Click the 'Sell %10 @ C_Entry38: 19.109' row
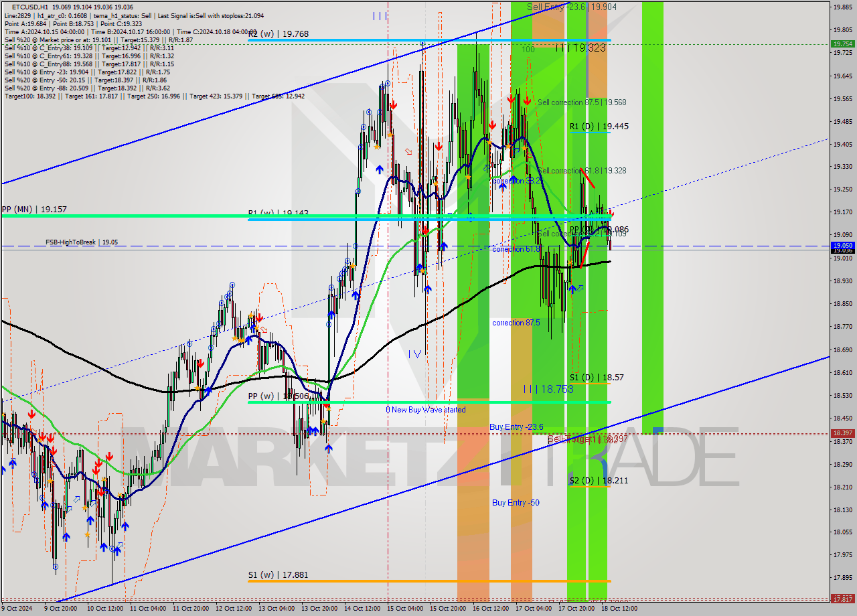The image size is (857, 616). click(x=89, y=48)
